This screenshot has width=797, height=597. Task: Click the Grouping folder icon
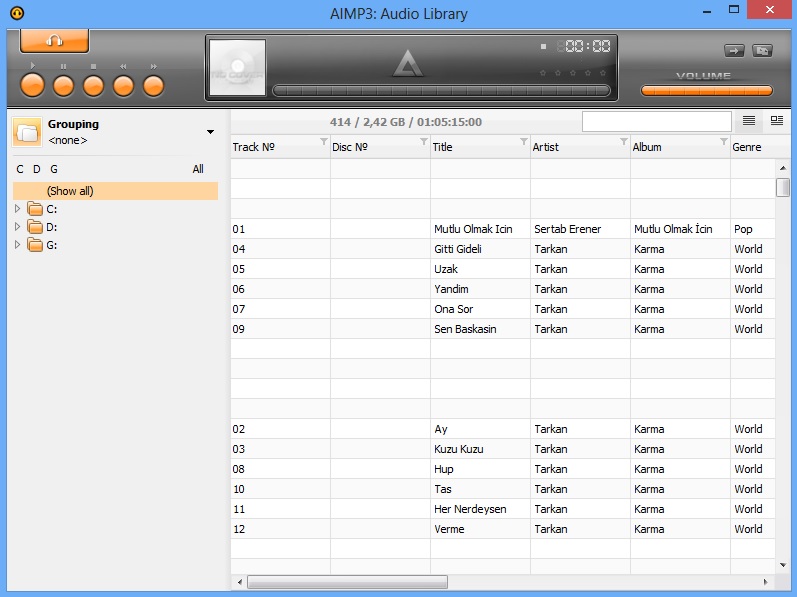[27, 132]
